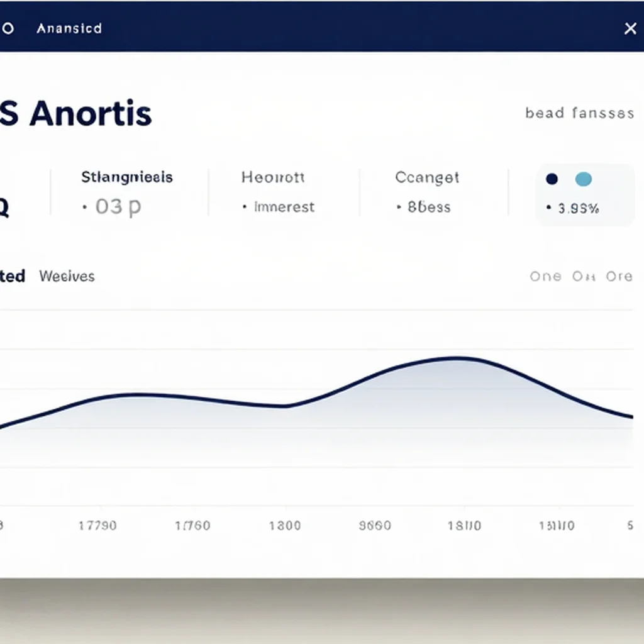This screenshot has height=644, width=644.
Task: Click the '17790' axis label
Action: [x=97, y=525]
